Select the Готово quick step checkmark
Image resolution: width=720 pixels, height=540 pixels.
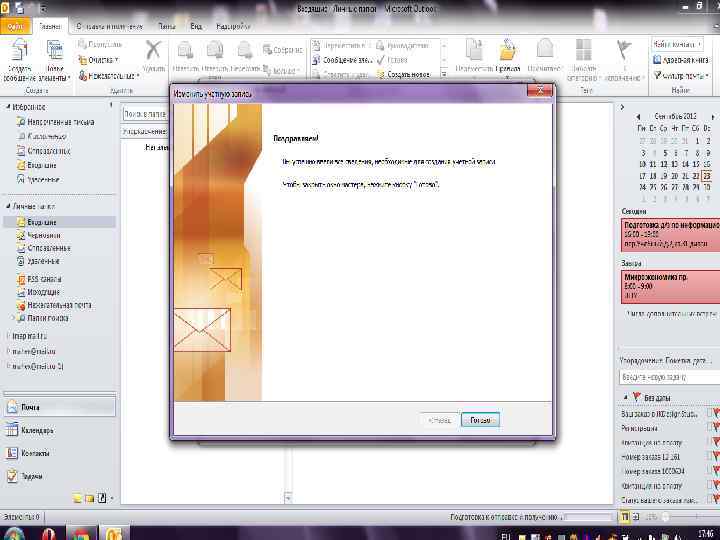(x=392, y=60)
